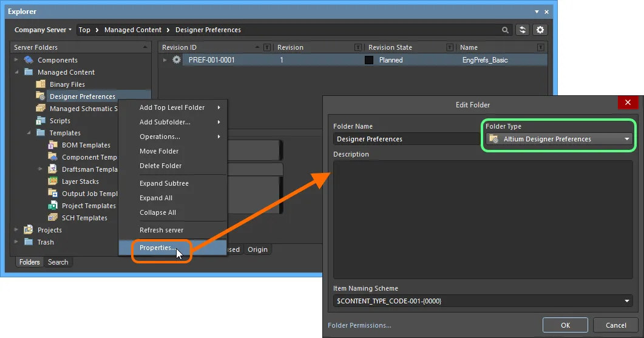Click OK in Edit Folder dialog
Image resolution: width=644 pixels, height=338 pixels.
[565, 325]
